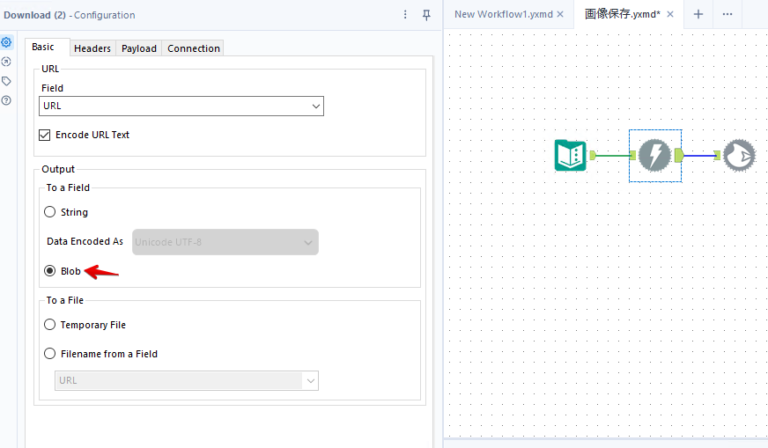
Task: Open the annotation tag sidebar icon
Action: click(x=6, y=81)
